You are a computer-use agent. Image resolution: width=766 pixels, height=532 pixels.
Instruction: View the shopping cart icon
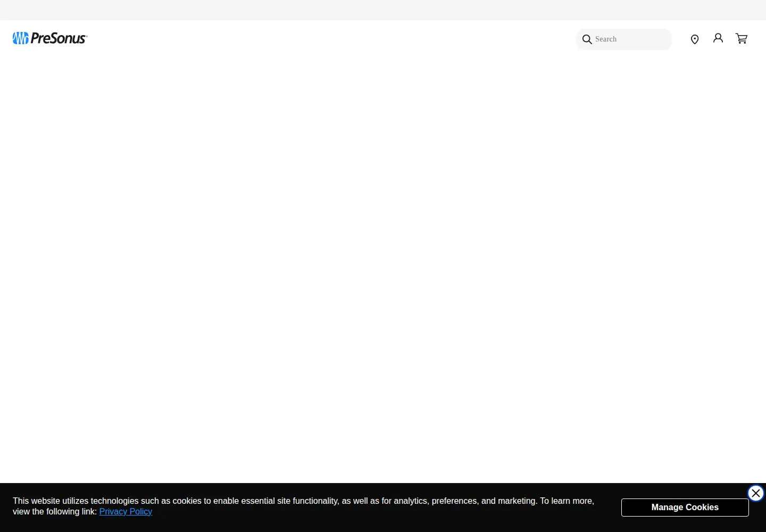click(x=742, y=38)
